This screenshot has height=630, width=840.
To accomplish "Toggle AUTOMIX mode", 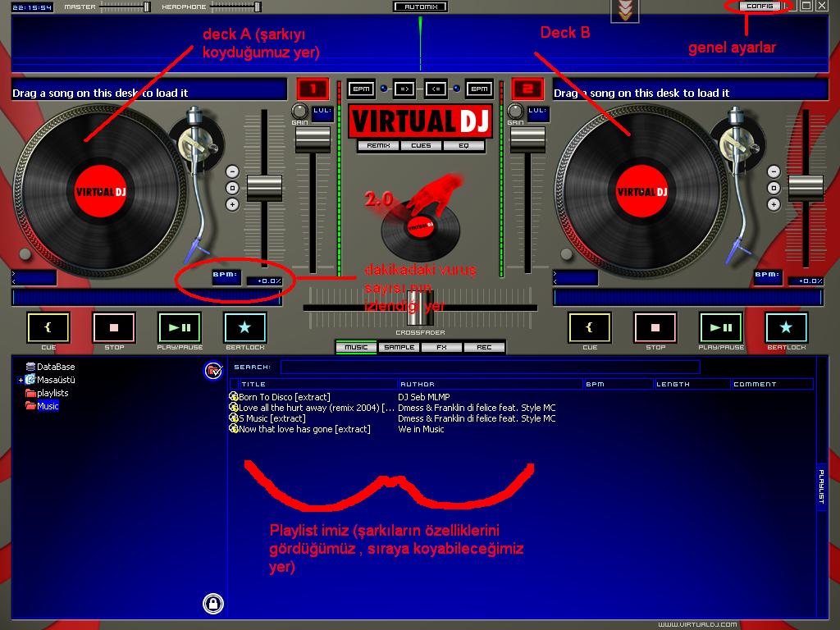I will click(x=421, y=7).
